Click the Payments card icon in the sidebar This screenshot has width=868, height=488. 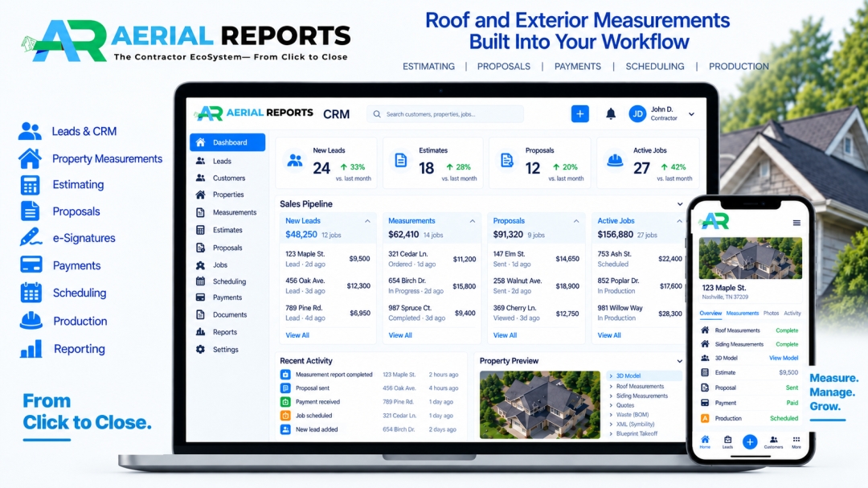click(200, 297)
